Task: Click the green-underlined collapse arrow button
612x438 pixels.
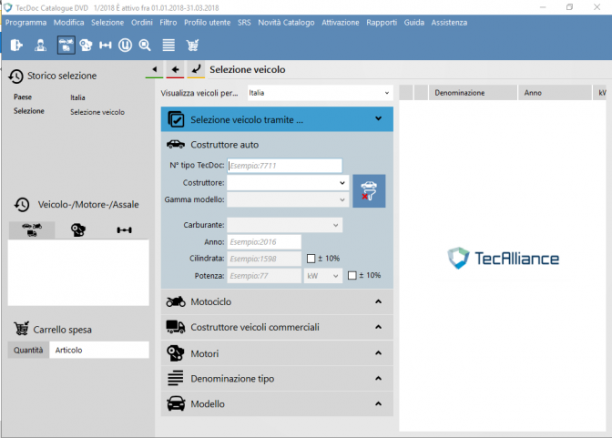Action: 154,70
